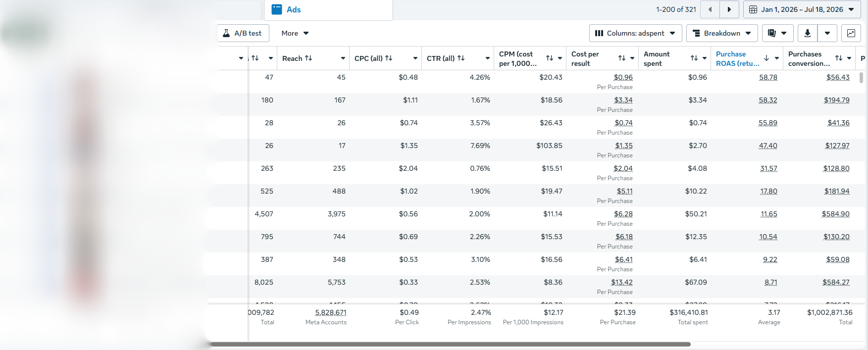Click Cost per result $3.34 link

coord(623,100)
